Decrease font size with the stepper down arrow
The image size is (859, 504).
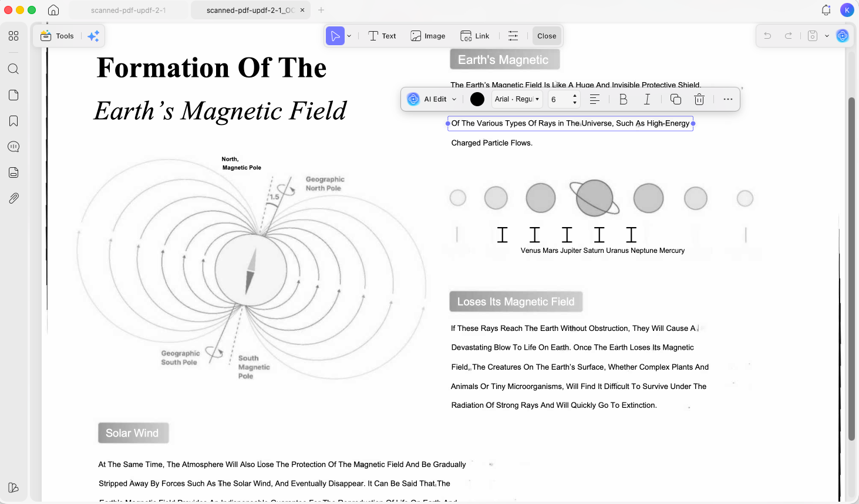pyautogui.click(x=575, y=103)
